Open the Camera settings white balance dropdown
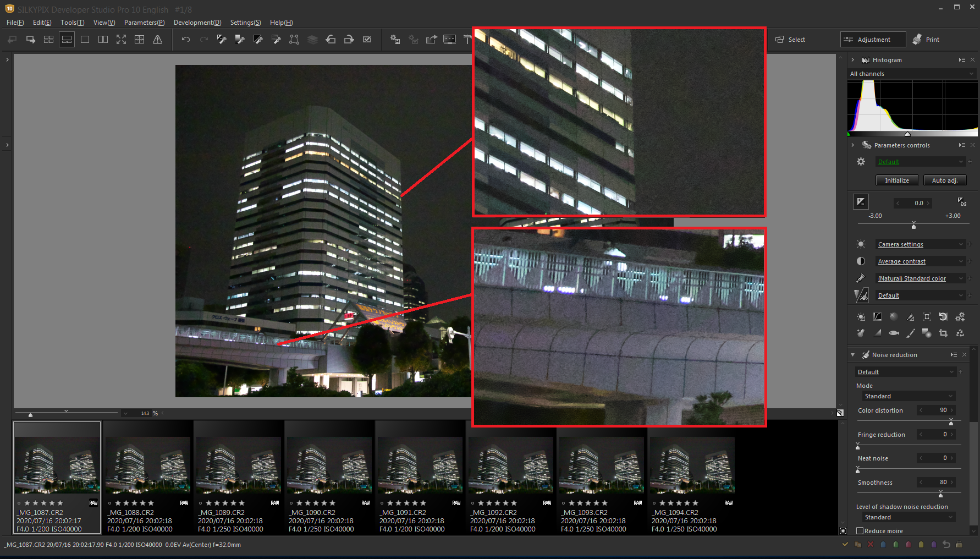Image resolution: width=980 pixels, height=559 pixels. (920, 244)
